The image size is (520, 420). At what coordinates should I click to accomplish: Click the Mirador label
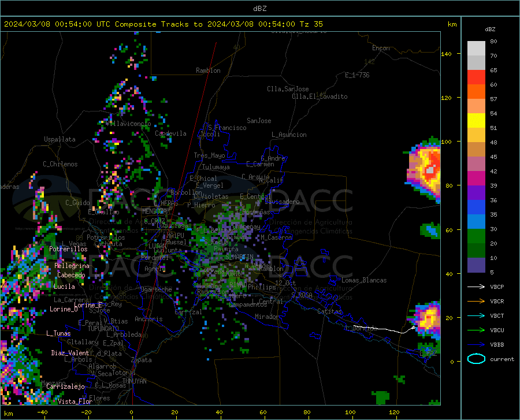click(x=266, y=317)
